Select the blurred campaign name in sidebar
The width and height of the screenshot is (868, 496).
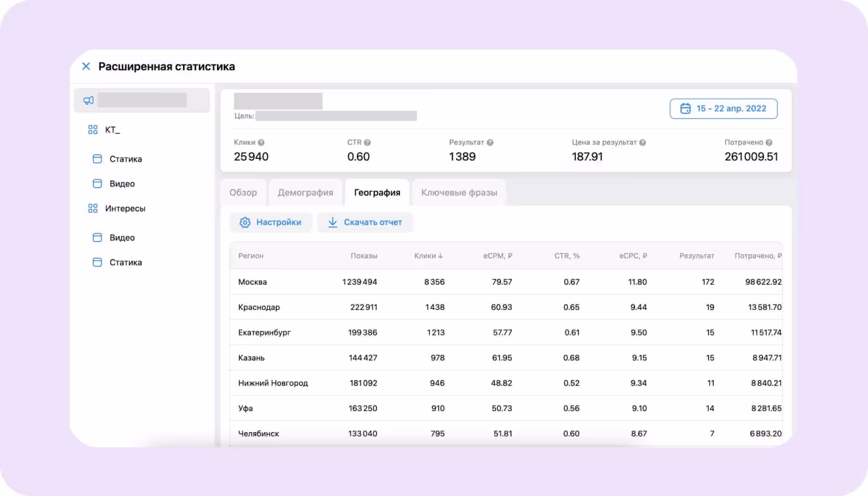tap(142, 100)
